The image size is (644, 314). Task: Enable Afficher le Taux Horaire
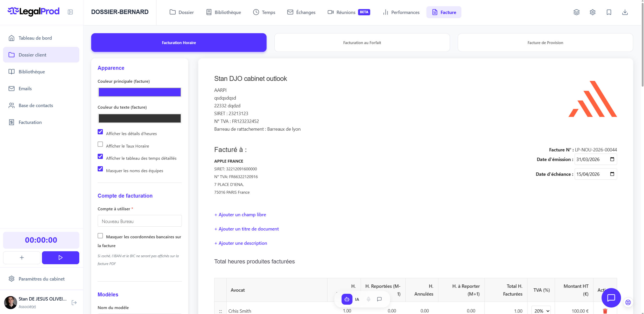[100, 144]
